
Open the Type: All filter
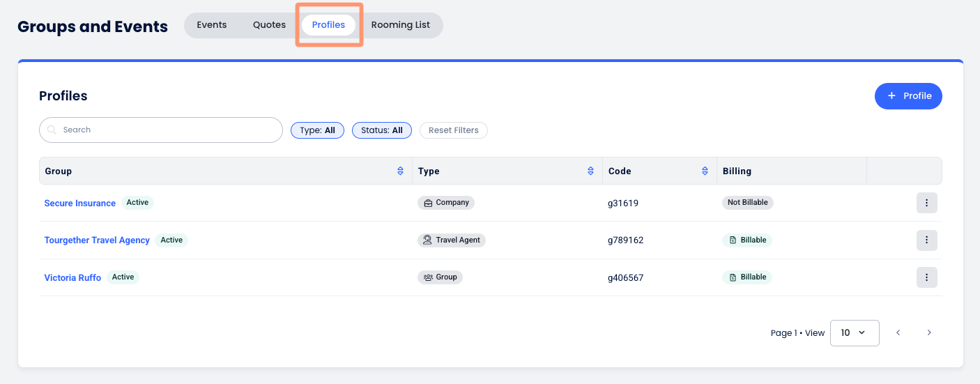(x=317, y=130)
